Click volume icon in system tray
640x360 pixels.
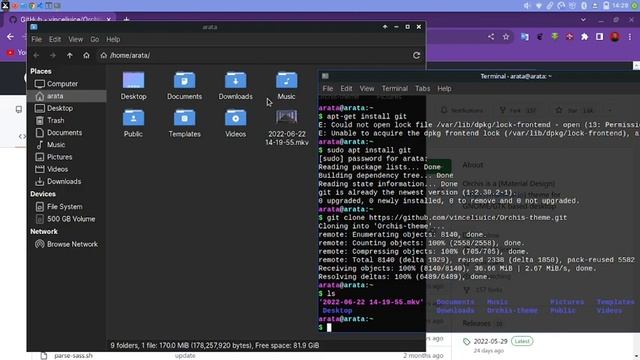(527, 6)
